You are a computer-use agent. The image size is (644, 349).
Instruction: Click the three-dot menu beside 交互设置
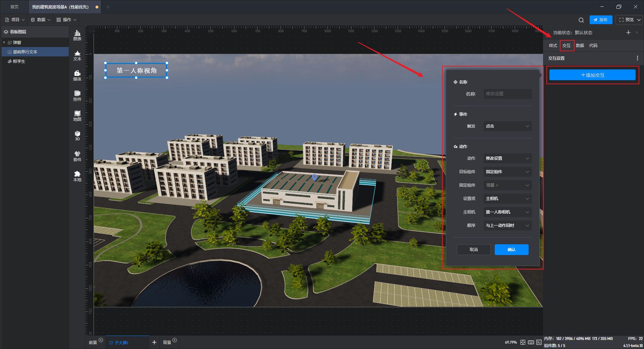coord(637,58)
